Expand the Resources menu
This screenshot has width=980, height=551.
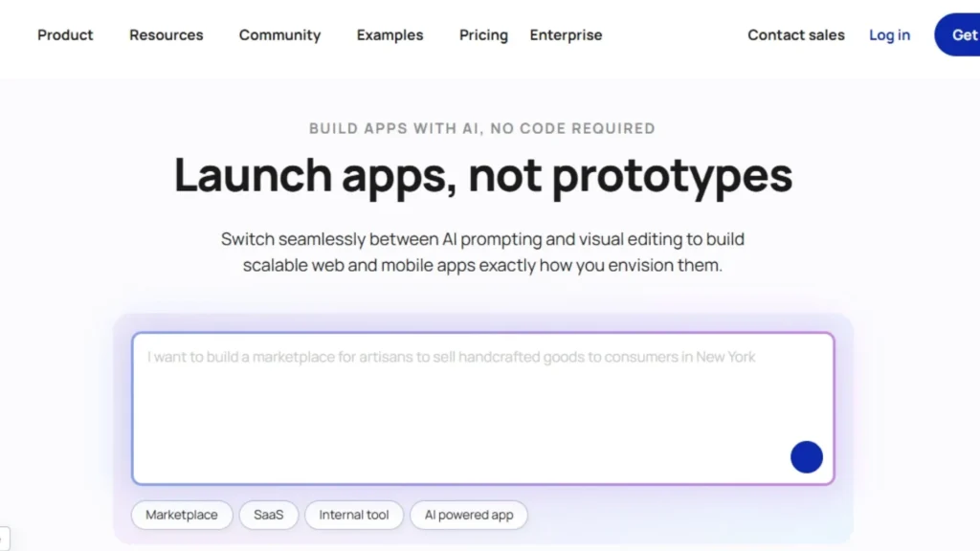(166, 35)
